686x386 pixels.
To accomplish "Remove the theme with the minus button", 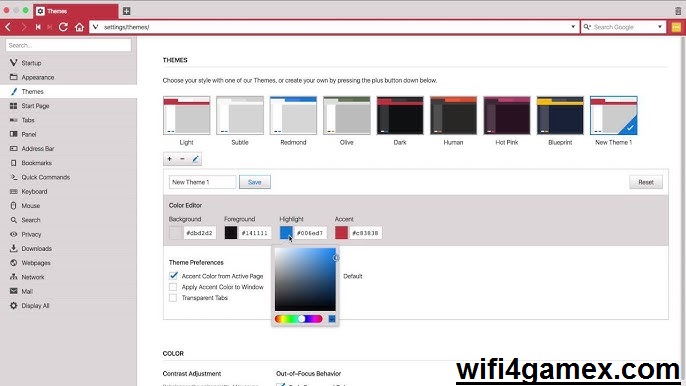I will pyautogui.click(x=182, y=159).
